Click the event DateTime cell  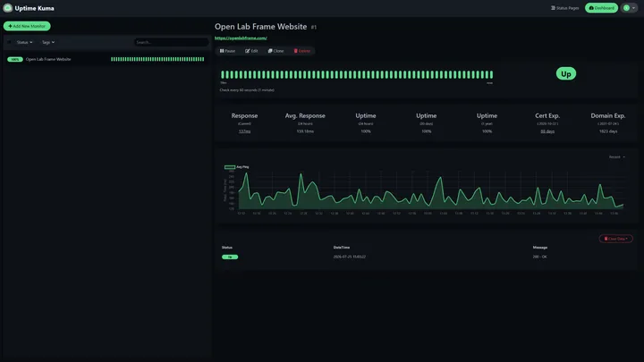coord(350,257)
